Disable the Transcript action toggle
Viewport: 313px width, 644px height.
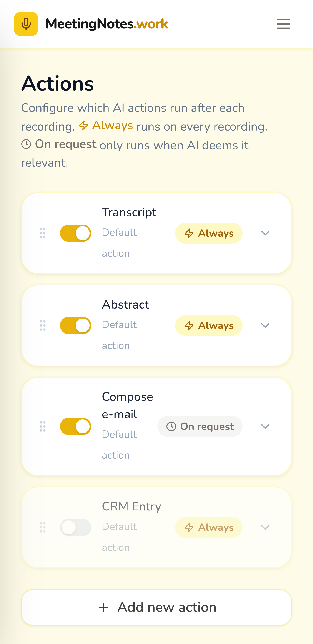point(76,233)
